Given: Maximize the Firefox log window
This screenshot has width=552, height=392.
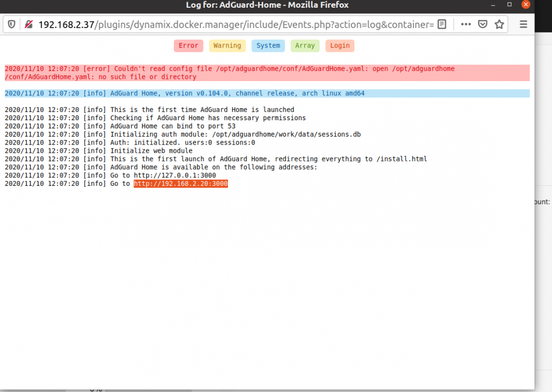Looking at the screenshot, I should coord(509,4).
